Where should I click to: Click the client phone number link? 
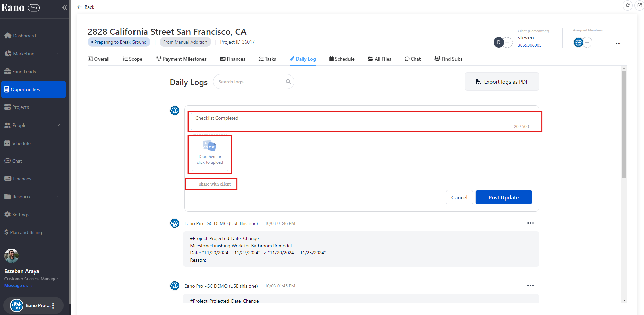(529, 45)
